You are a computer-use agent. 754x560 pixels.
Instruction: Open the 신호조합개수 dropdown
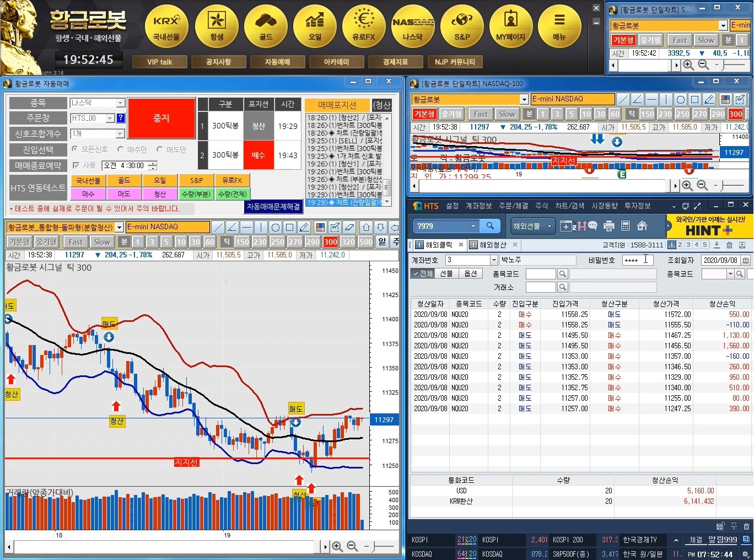tap(120, 133)
